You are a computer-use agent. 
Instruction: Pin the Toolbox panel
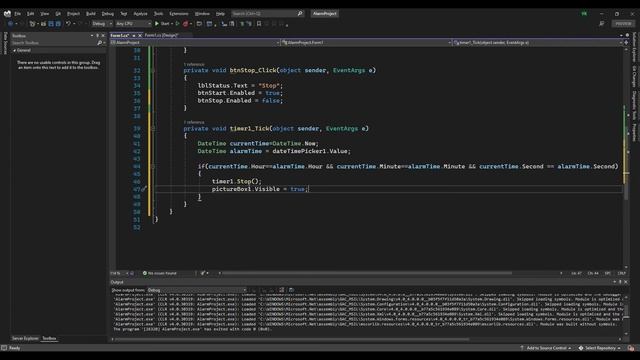pyautogui.click(x=97, y=36)
